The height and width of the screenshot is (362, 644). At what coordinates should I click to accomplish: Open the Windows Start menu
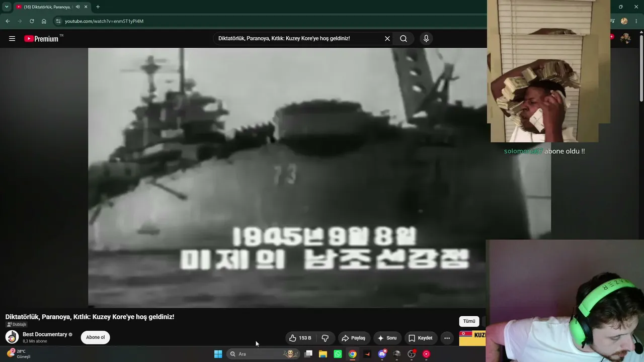218,354
